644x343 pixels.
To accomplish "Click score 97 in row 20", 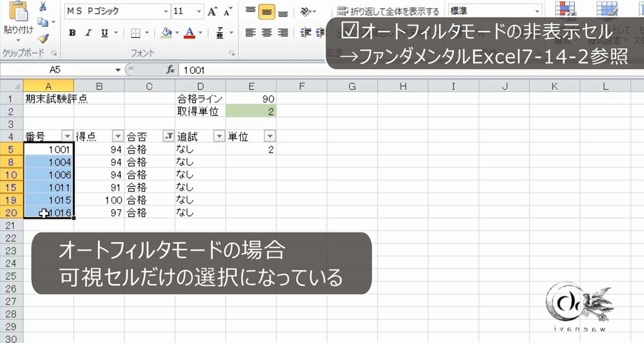I will (x=99, y=212).
